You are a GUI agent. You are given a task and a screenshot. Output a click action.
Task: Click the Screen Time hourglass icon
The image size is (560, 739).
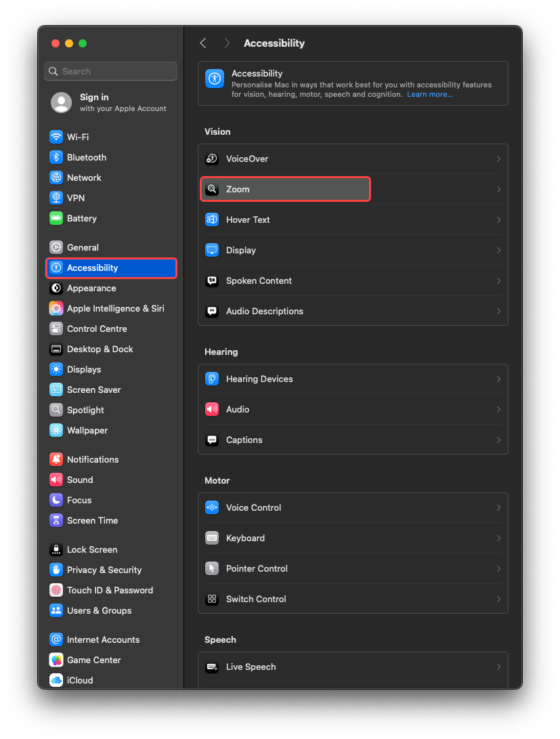(56, 520)
